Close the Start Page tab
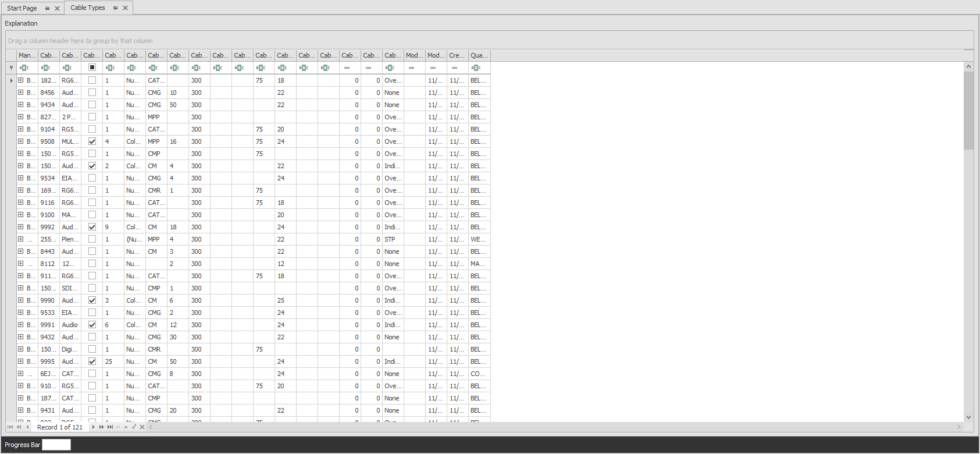This screenshot has width=980, height=454. [x=57, y=8]
